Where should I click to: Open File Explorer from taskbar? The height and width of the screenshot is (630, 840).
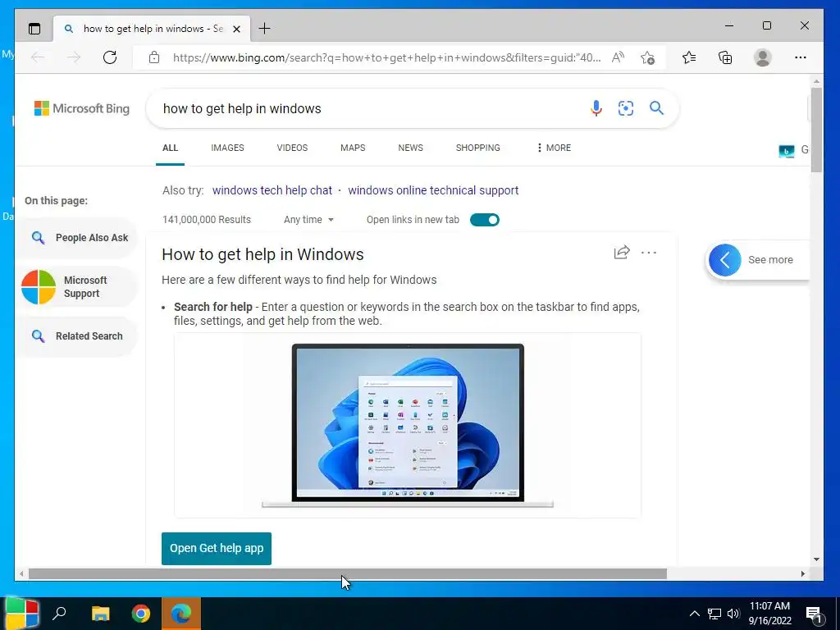point(100,614)
